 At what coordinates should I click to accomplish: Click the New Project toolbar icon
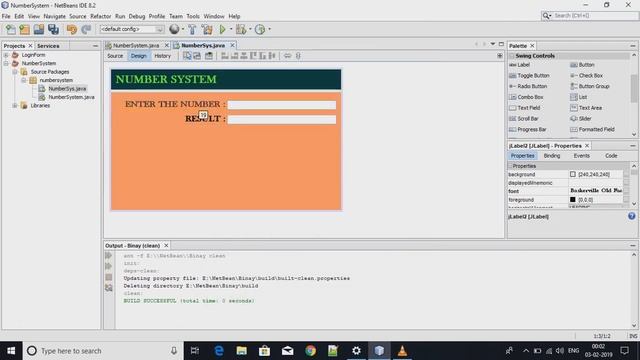pos(24,29)
